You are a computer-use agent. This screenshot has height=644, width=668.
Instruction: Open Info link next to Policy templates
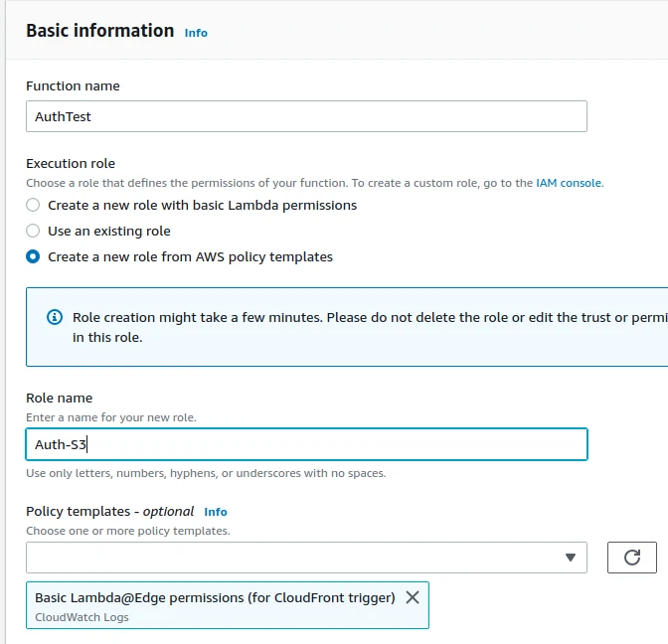point(216,512)
